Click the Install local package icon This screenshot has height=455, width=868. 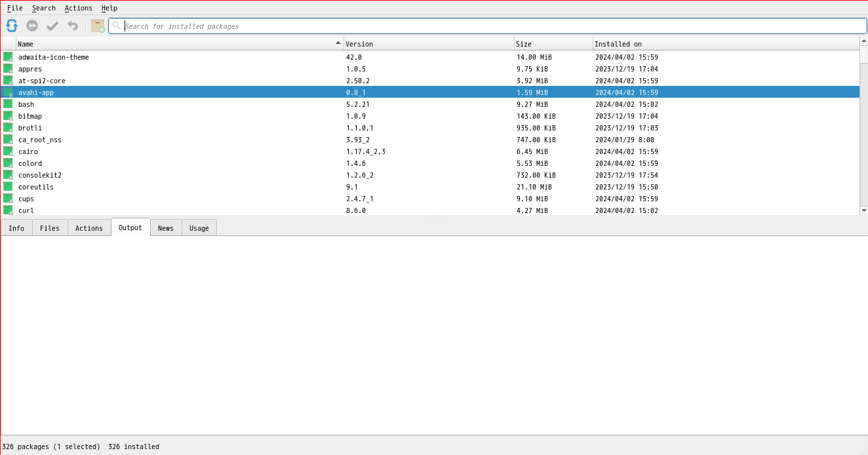pyautogui.click(x=98, y=26)
